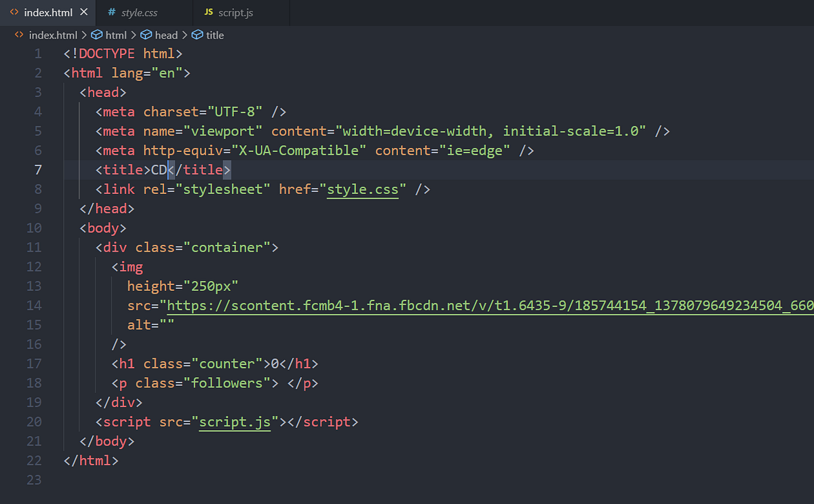
Task: Select the title item in the breadcrumb trail
Action: coord(214,35)
